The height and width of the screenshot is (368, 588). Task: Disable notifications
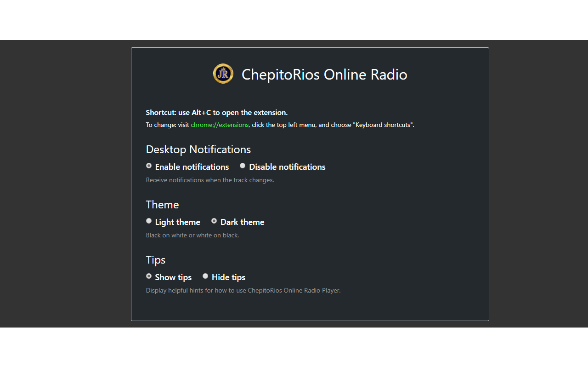(243, 166)
